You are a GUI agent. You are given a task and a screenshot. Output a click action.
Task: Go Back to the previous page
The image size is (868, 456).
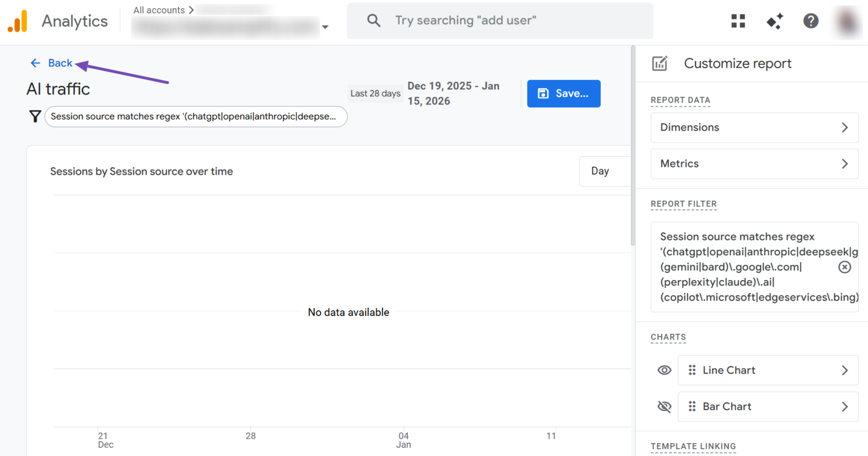(52, 63)
